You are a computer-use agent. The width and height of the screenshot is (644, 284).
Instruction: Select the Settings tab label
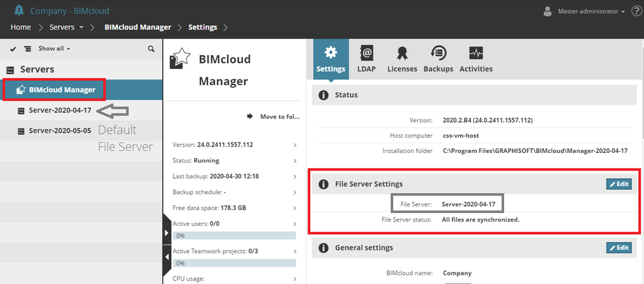click(331, 69)
